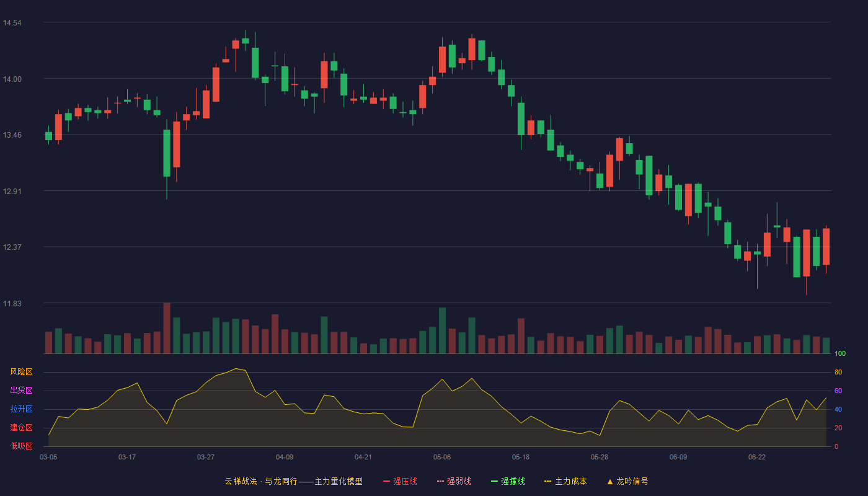Click the 05-06 date axis label
This screenshot has height=496, width=868.
(442, 457)
